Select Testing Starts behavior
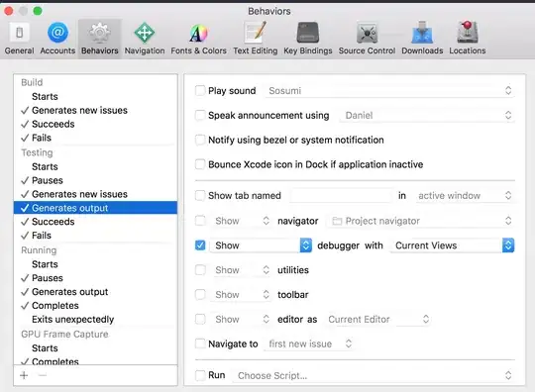This screenshot has height=392, width=535. (x=95, y=166)
